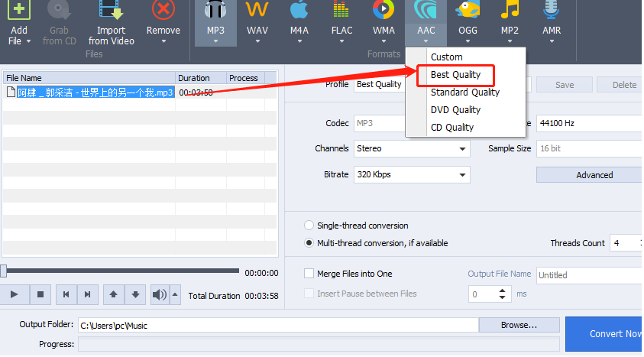This screenshot has width=644, height=357.
Task: Click the Stop playback button
Action: click(40, 294)
